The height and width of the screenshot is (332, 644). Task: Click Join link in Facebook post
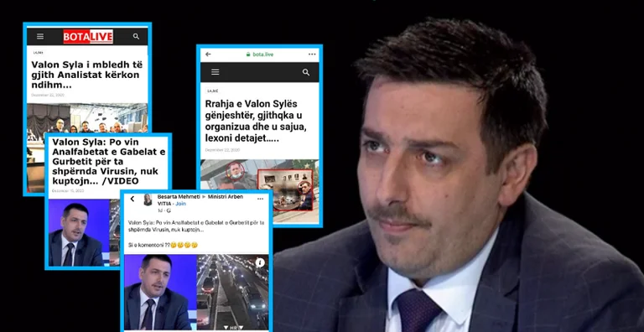[181, 204]
